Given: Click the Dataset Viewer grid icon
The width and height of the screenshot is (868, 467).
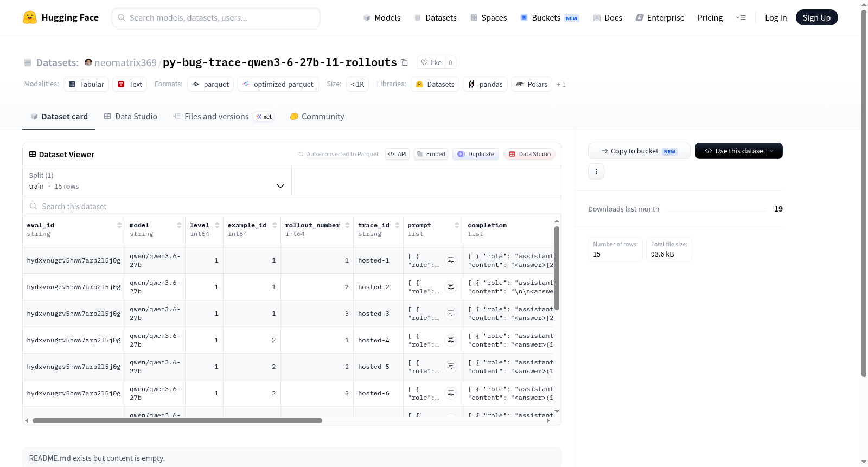Looking at the screenshot, I should (33, 154).
